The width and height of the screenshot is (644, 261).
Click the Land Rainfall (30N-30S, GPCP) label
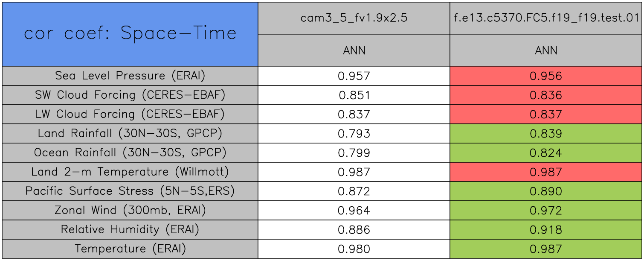point(130,133)
